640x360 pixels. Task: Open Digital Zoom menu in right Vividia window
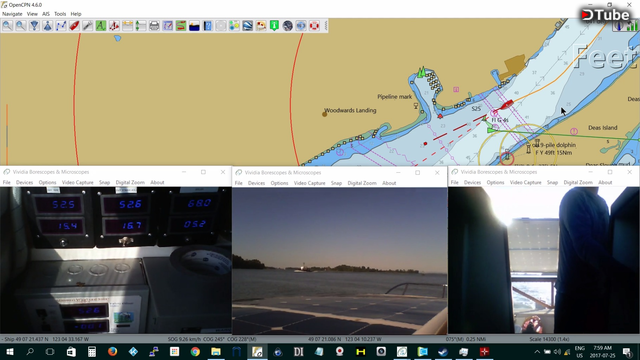pyautogui.click(x=578, y=182)
